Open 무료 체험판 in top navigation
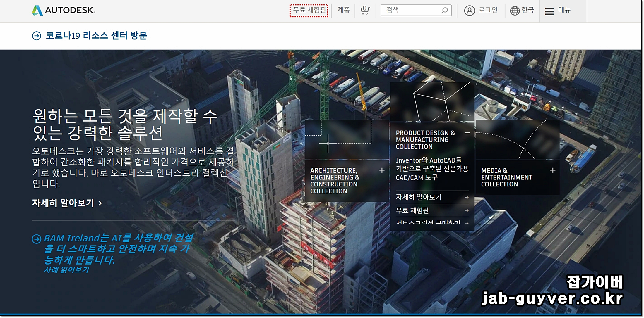Viewport: 644px width, 318px height. (309, 10)
